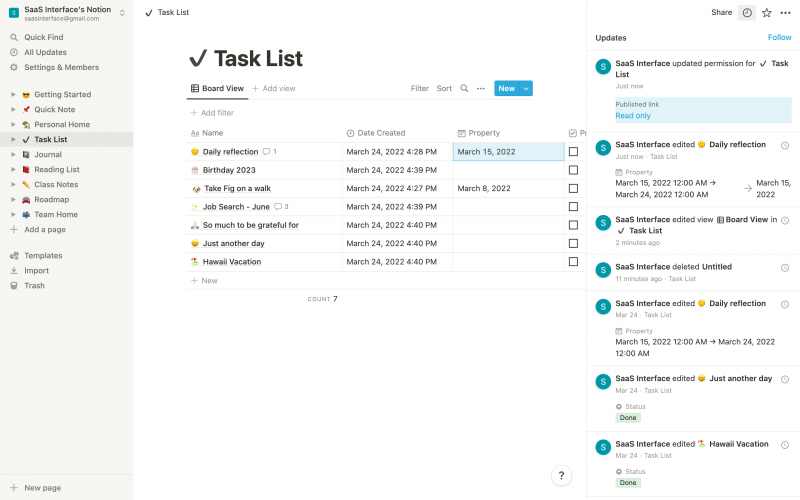Click the SaaS Interface avatar on permission update
800x500 pixels.
tap(603, 67)
